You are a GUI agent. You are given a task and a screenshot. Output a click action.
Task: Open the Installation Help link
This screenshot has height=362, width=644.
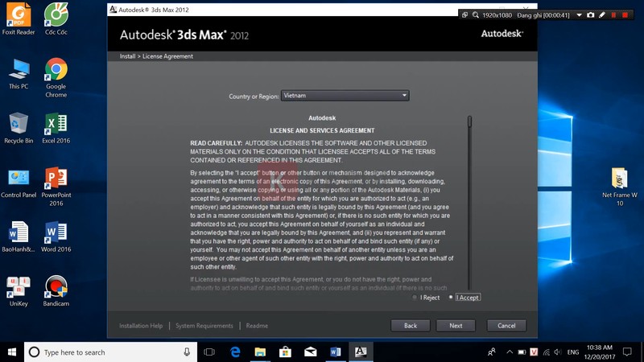140,326
